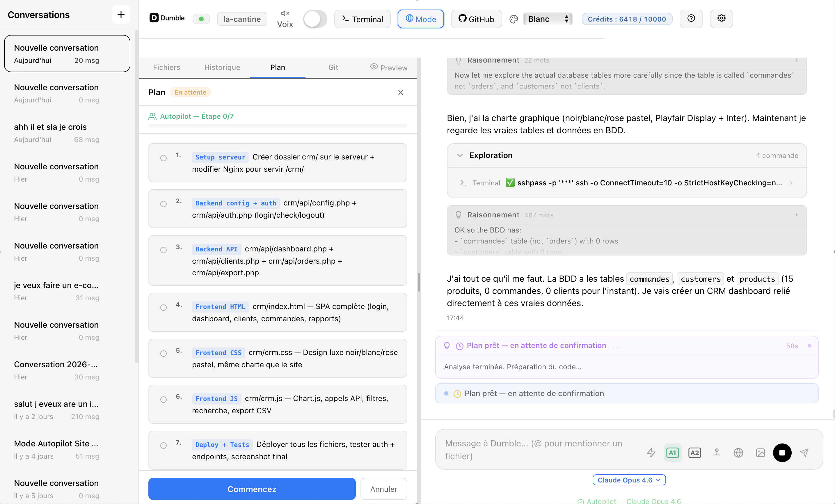Switch to the Git tab

tap(333, 67)
